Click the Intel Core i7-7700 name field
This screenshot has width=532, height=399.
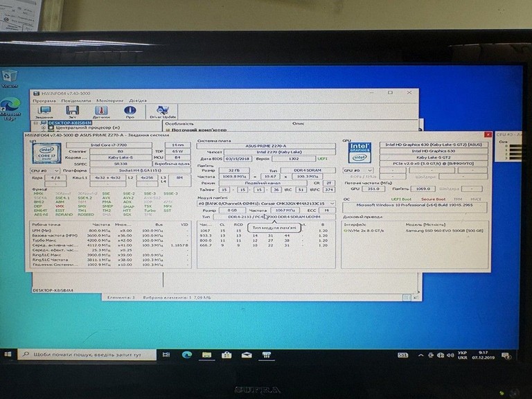click(x=109, y=145)
